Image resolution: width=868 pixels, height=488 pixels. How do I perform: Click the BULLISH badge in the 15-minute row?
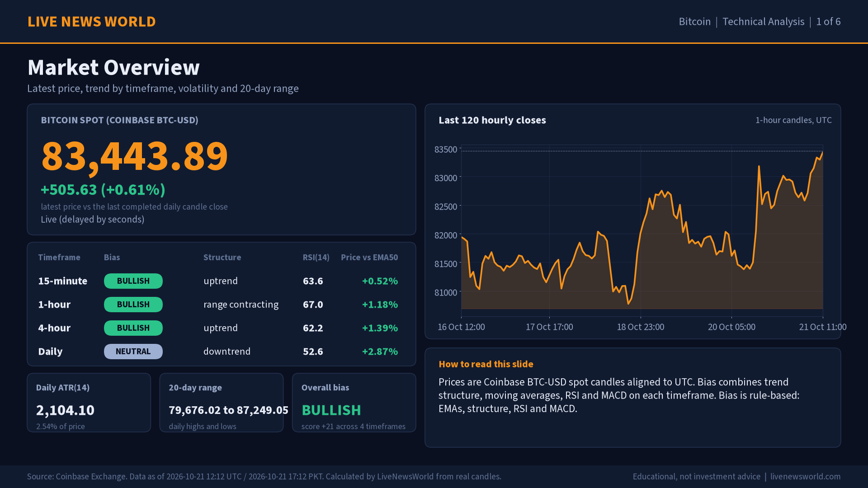[x=133, y=281]
